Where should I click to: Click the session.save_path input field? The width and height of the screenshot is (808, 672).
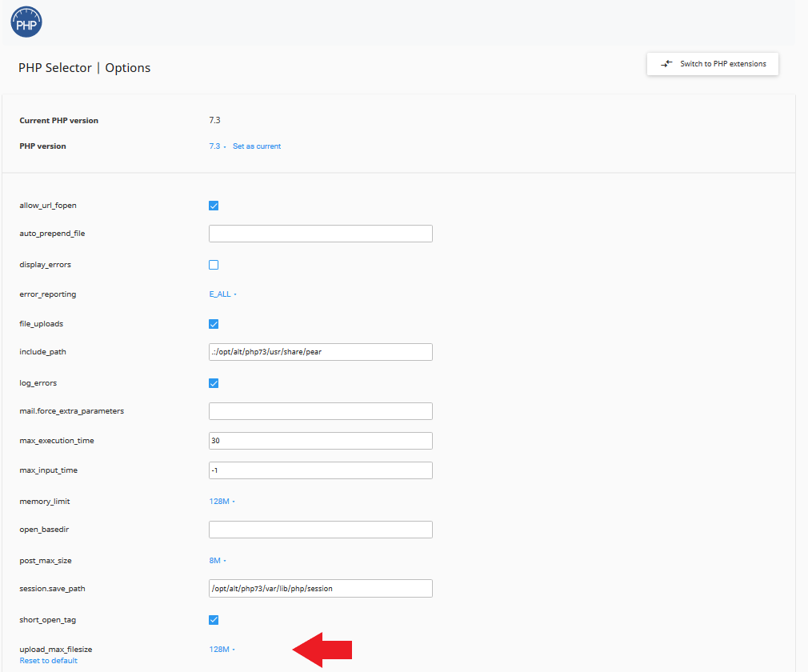pos(320,589)
